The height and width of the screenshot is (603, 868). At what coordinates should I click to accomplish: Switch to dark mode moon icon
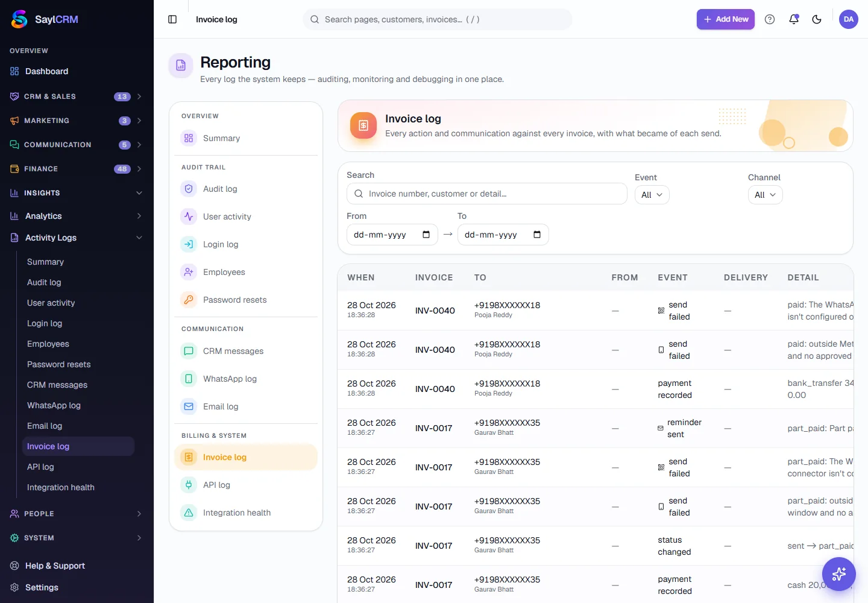pos(817,19)
